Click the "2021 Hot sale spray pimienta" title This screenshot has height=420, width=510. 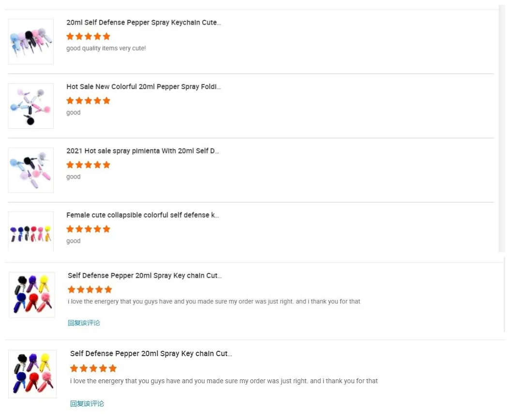142,151
